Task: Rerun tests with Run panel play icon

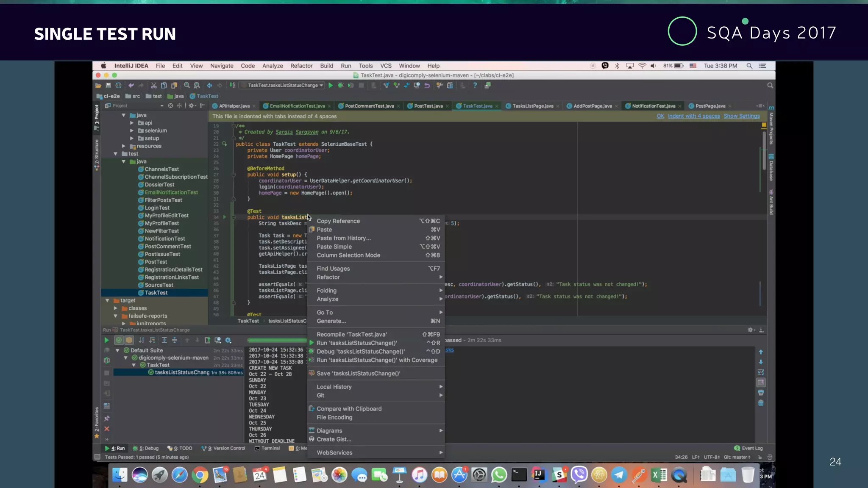Action: click(106, 340)
